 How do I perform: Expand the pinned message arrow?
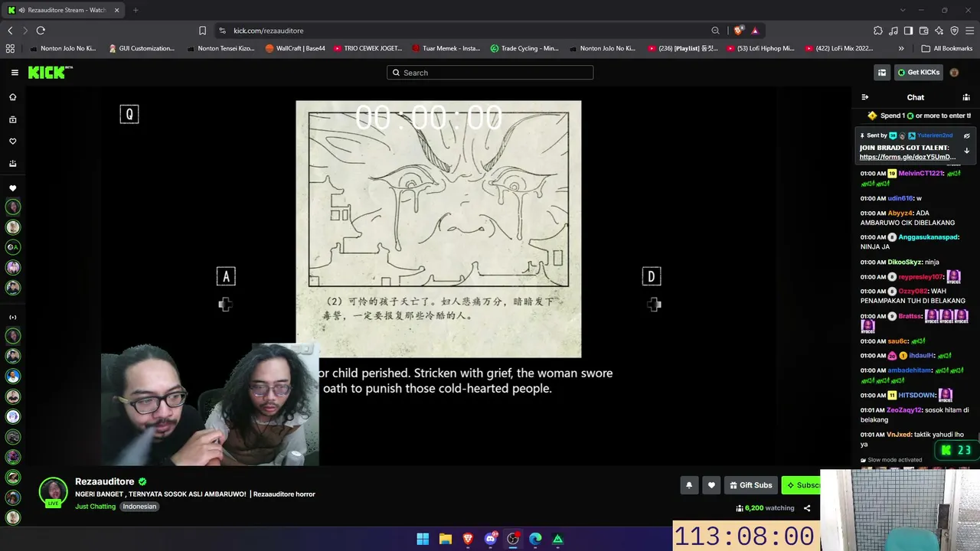pyautogui.click(x=966, y=151)
